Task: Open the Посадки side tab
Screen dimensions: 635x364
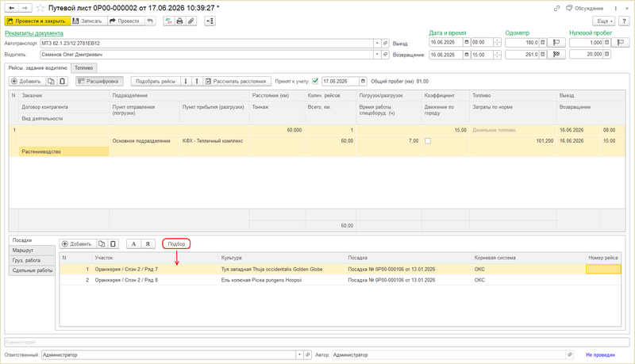Action: pos(32,239)
